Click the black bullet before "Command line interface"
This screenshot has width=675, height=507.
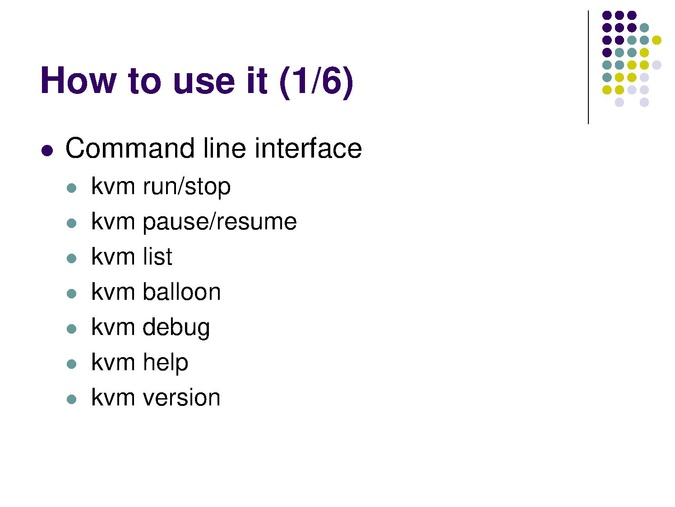(46, 152)
